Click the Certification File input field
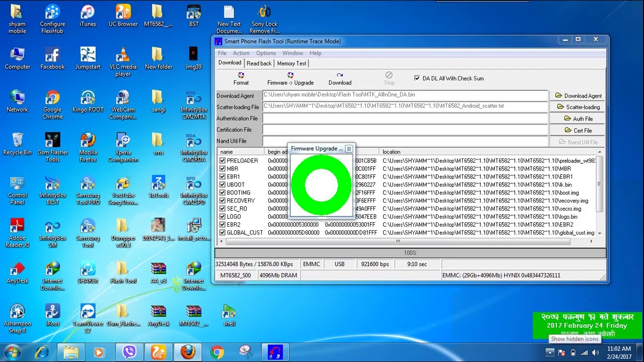 click(405, 130)
